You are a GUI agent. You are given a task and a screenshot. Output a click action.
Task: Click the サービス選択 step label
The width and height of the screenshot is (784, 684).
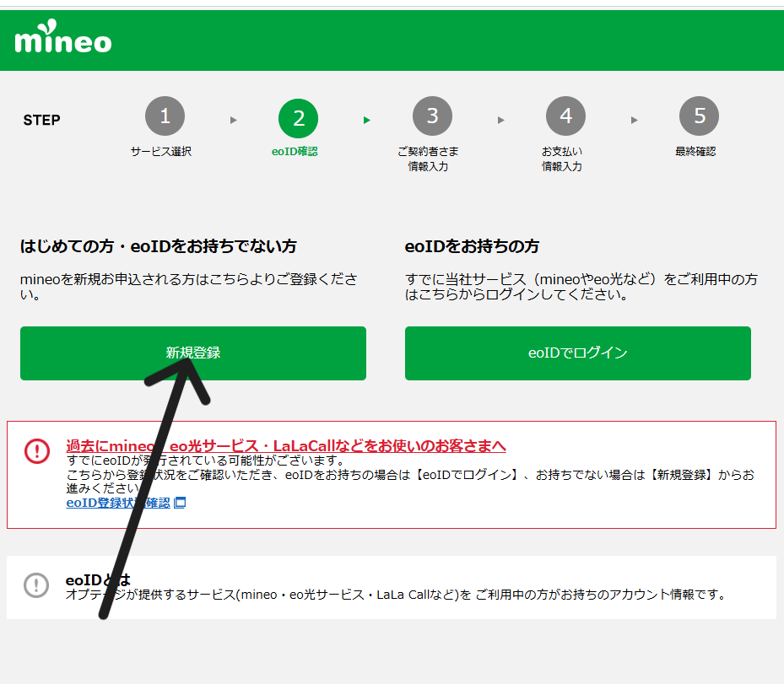point(161,151)
